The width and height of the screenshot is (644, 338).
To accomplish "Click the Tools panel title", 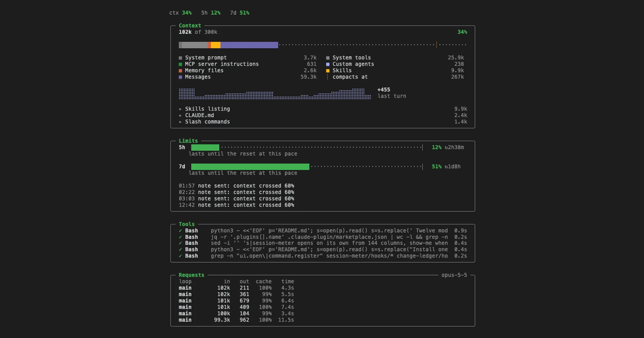I will (187, 224).
